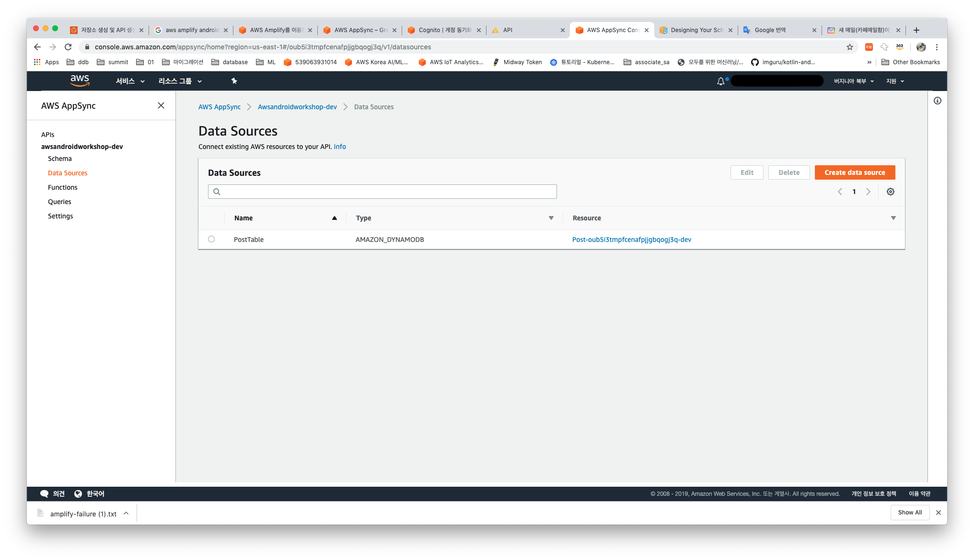Open Functions in sidebar

(63, 187)
